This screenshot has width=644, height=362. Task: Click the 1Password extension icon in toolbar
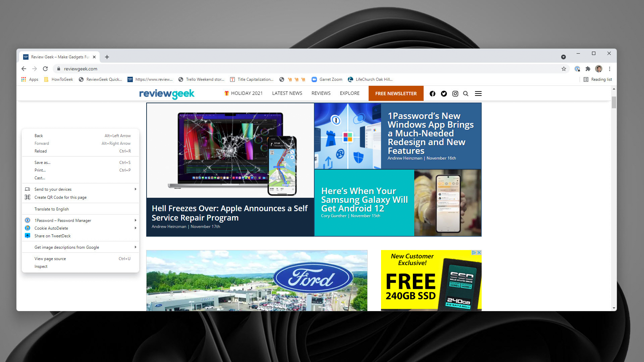[577, 68]
